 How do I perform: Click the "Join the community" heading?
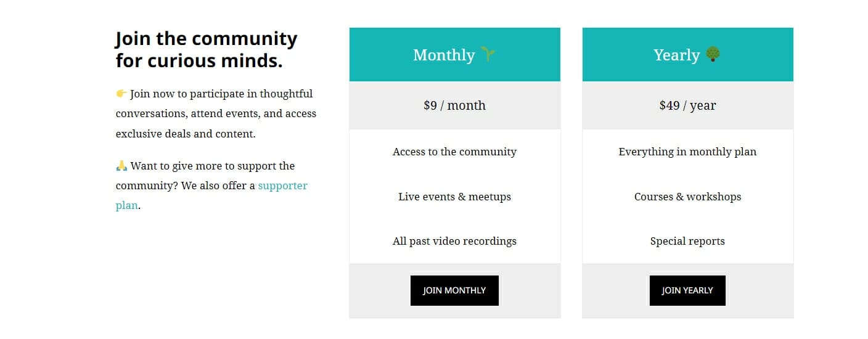tap(207, 49)
